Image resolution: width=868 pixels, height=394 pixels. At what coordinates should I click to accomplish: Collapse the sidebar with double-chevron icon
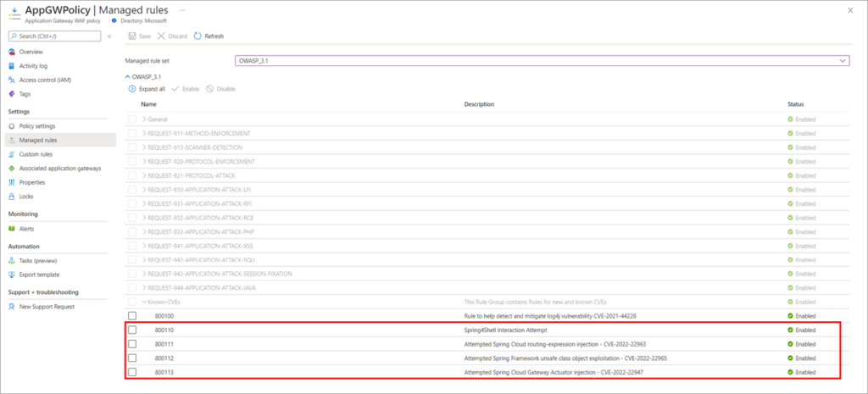click(x=109, y=36)
